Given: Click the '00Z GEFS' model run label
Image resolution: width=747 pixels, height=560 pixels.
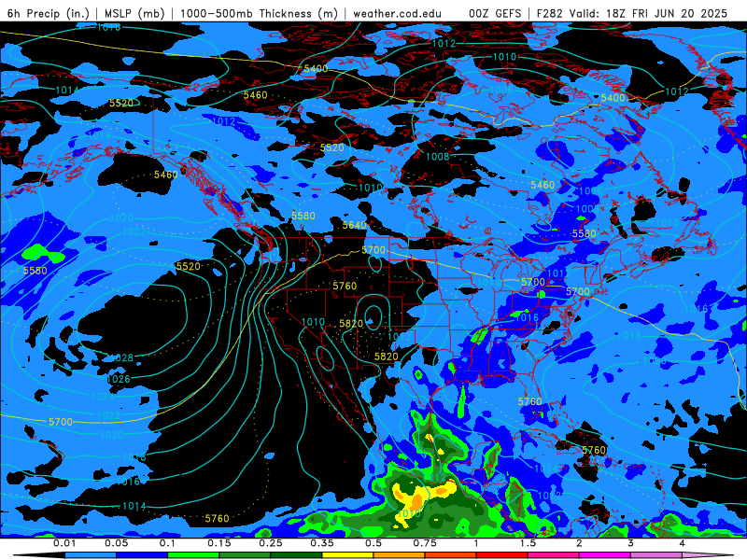Looking at the screenshot, I should tap(495, 13).
